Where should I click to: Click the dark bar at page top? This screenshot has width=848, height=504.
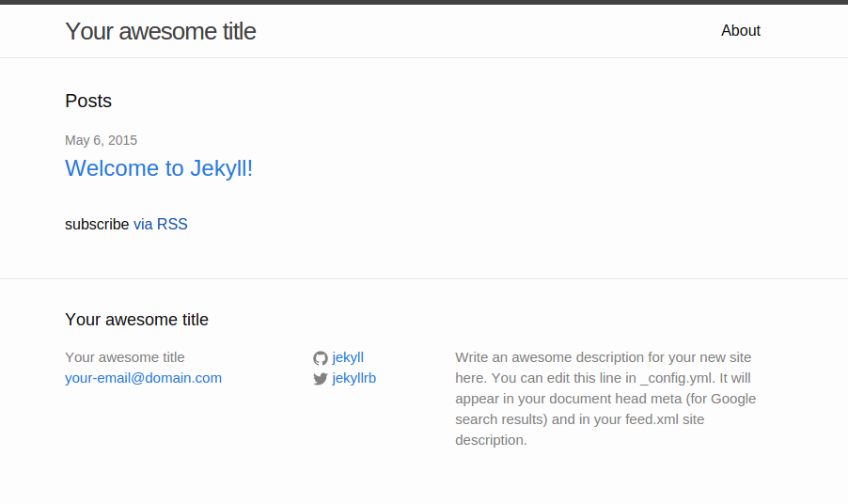coord(424,2)
